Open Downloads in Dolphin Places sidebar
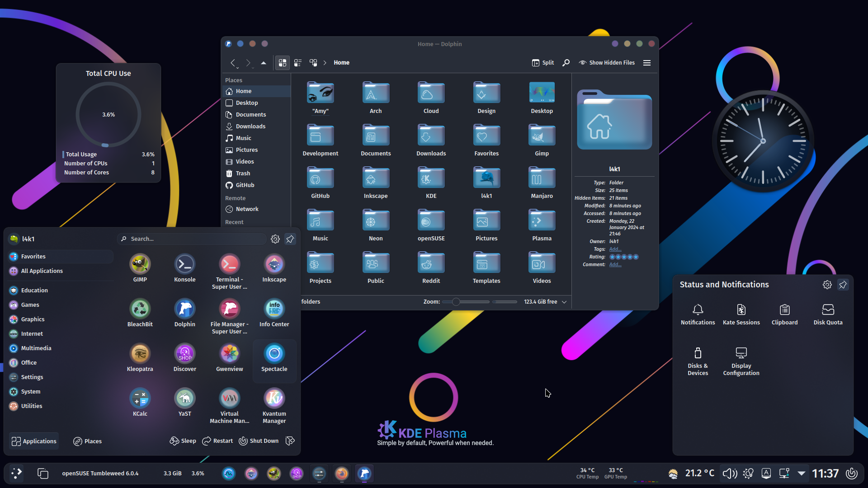 (256, 126)
